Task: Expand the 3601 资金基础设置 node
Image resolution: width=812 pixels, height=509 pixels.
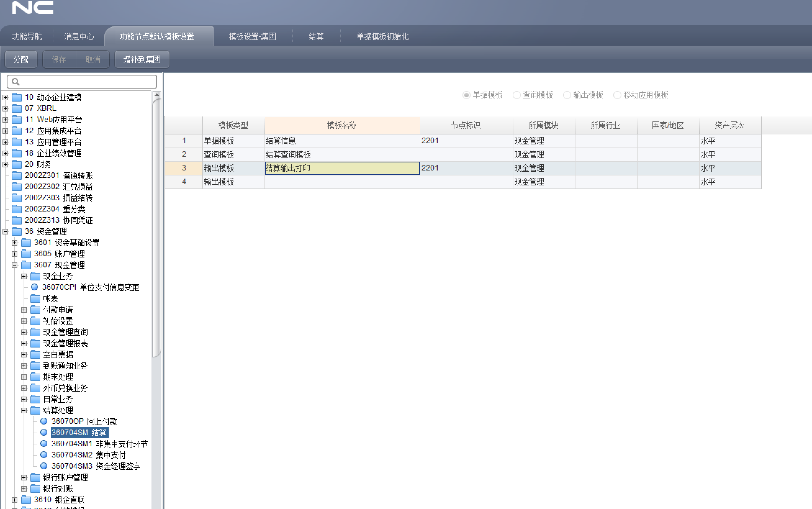Action: [x=15, y=242]
